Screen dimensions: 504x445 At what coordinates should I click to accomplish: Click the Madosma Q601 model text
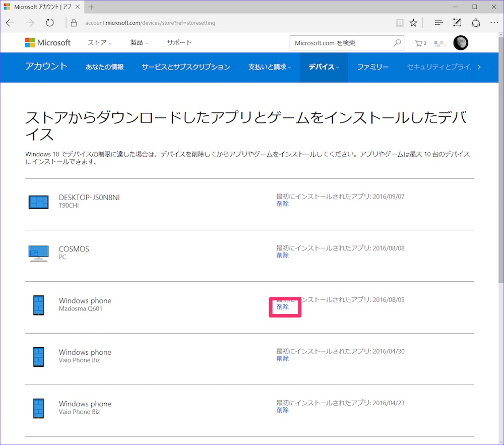81,309
